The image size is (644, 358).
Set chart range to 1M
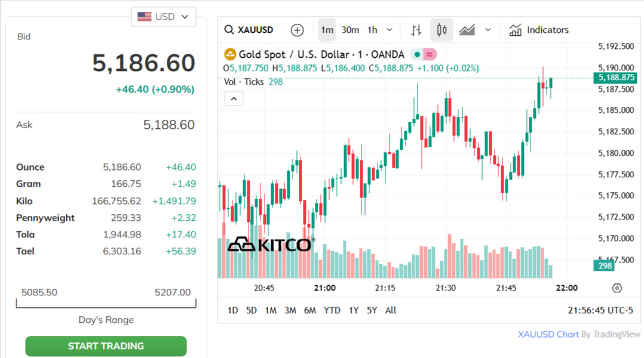click(271, 310)
